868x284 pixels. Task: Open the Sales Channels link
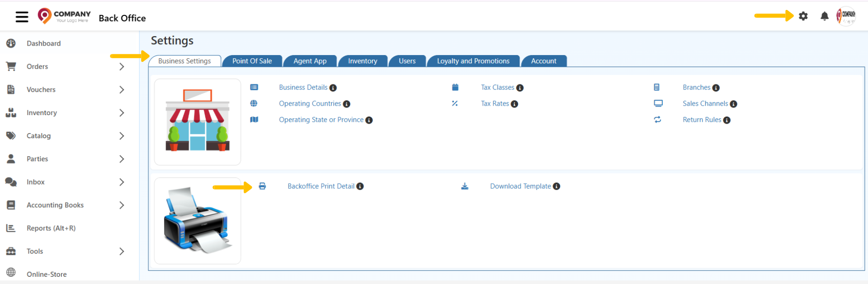(705, 103)
